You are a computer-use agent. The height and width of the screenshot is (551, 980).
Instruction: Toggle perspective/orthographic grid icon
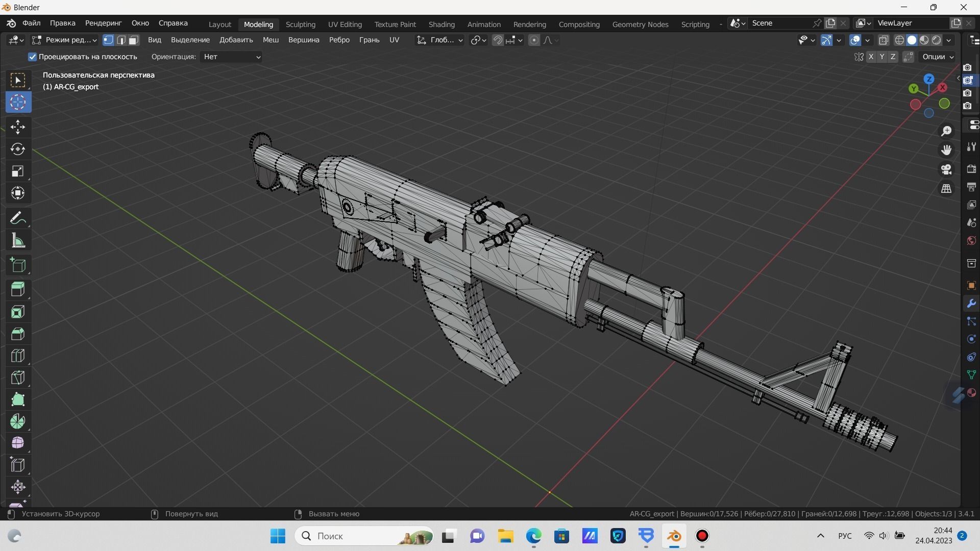[x=946, y=189]
